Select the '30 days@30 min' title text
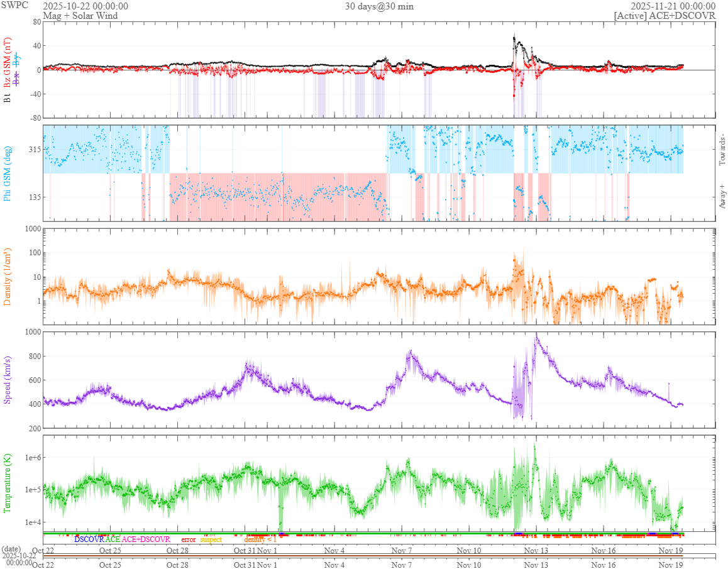Image resolution: width=728 pixels, height=569 pixels. coord(379,6)
